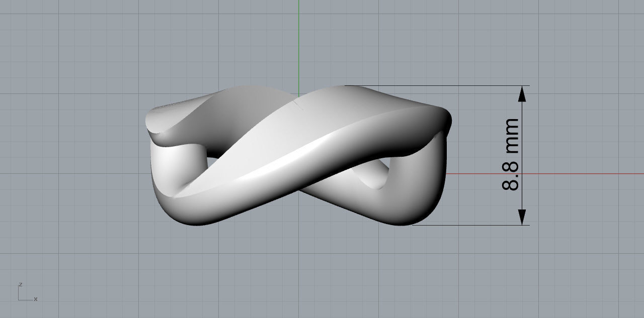Click the axis indicator icon
Viewport: 644px width, 318px height.
click(x=28, y=292)
